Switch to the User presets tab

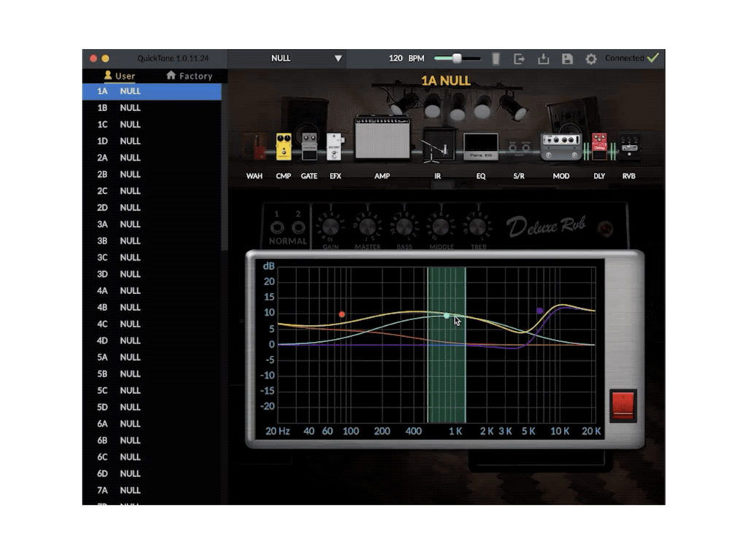(x=120, y=76)
